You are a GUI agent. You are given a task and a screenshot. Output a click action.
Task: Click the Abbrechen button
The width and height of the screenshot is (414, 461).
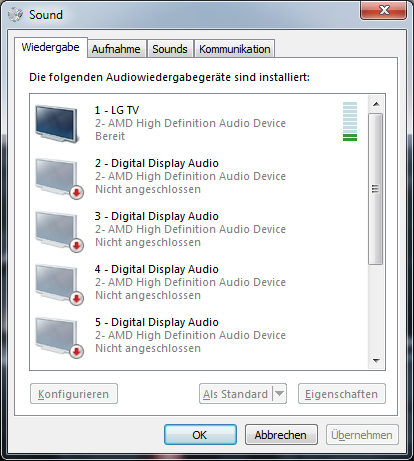point(281,435)
